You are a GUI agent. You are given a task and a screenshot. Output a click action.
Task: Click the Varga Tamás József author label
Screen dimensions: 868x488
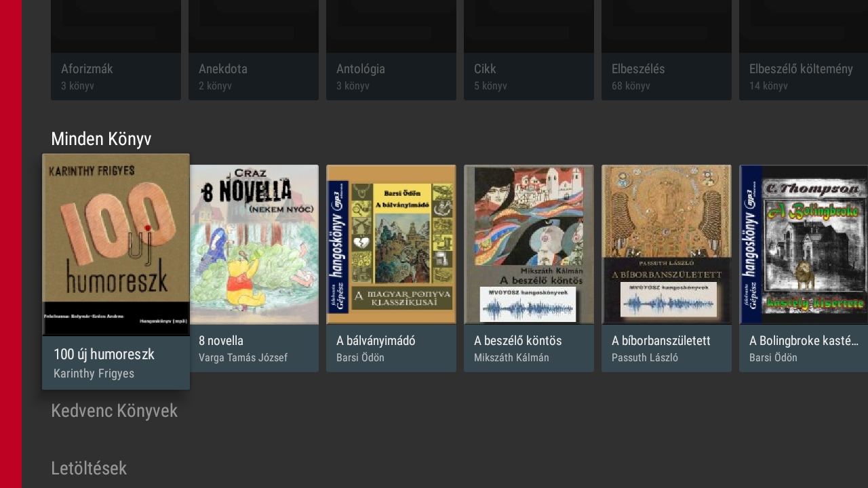(243, 358)
